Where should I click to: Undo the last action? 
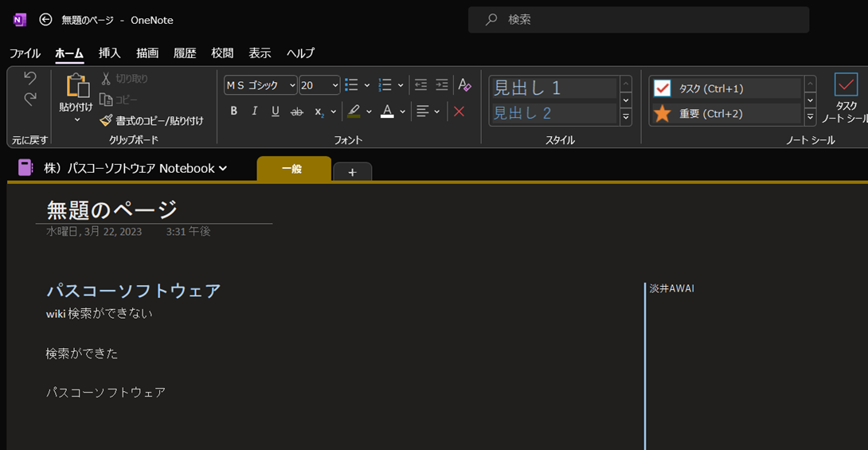click(x=30, y=78)
